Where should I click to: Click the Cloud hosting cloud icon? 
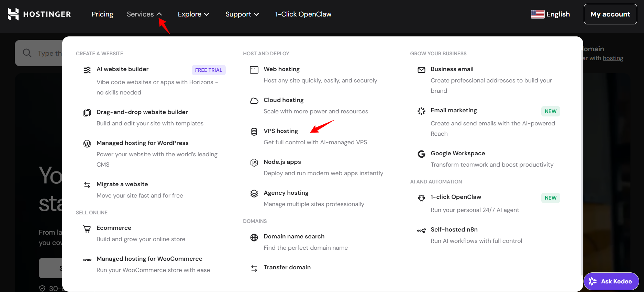coord(254,101)
